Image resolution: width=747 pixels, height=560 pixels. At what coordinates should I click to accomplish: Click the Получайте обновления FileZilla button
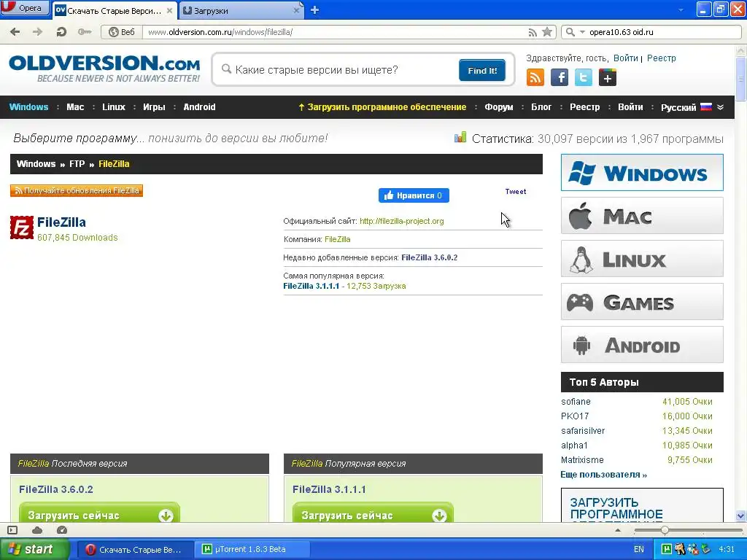click(76, 190)
